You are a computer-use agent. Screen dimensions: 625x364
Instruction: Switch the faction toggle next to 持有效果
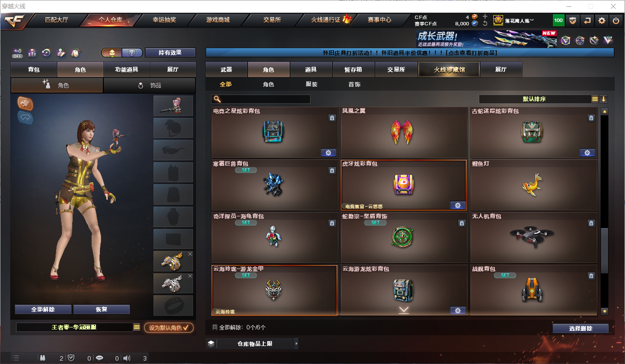click(122, 53)
